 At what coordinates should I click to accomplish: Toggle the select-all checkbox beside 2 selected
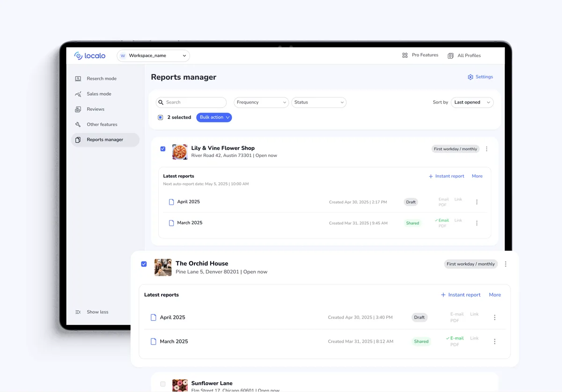pos(161,118)
